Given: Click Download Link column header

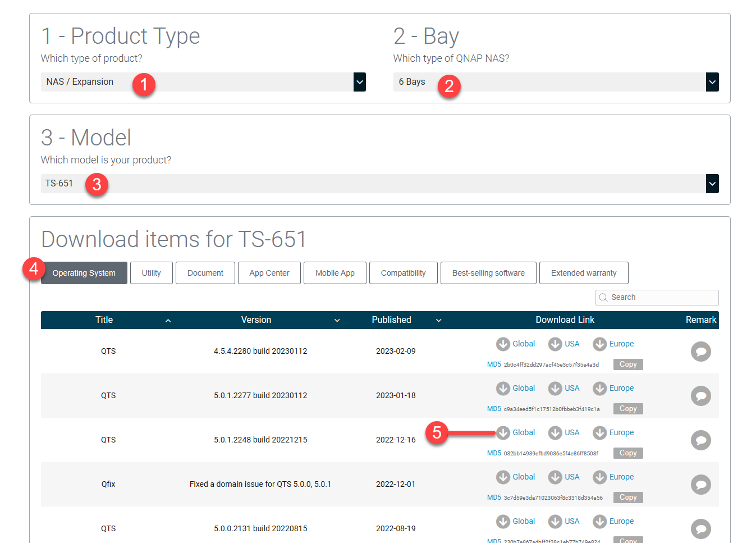Looking at the screenshot, I should coord(565,320).
